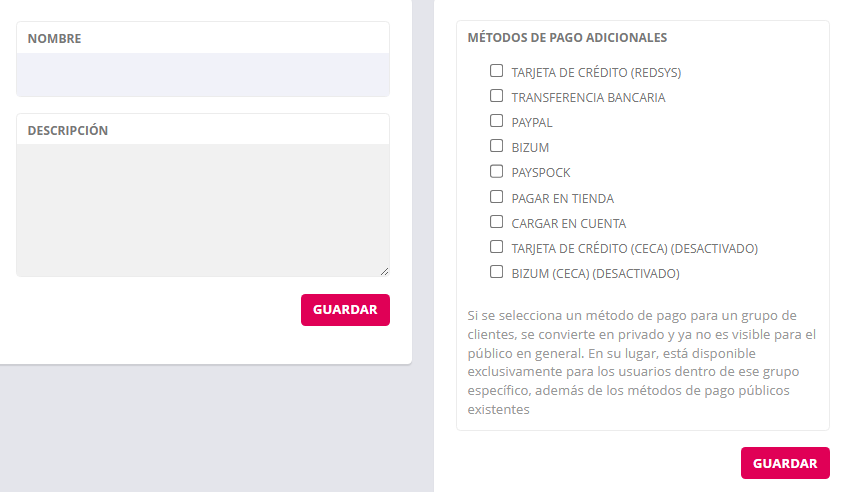843x492 pixels.
Task: Tick Tarjeta de Crédito (CECA) (Desactivado) checkbox
Action: pos(496,247)
